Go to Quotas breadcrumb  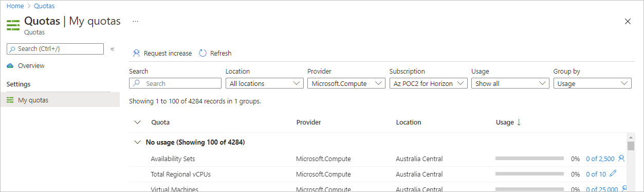(x=44, y=6)
